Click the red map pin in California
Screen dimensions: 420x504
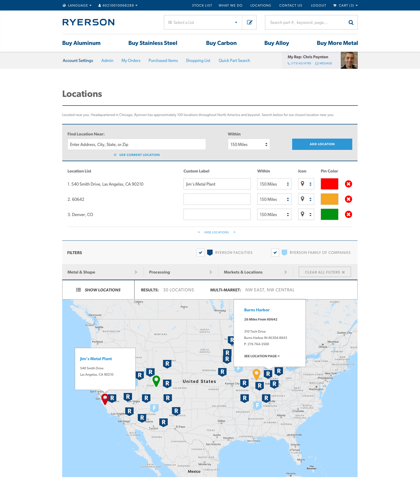coord(105,399)
